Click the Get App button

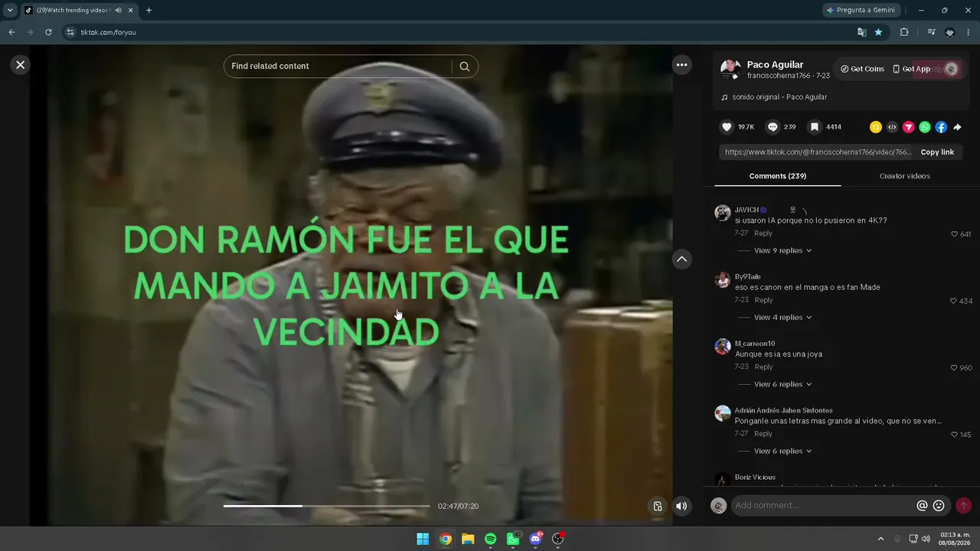click(911, 69)
